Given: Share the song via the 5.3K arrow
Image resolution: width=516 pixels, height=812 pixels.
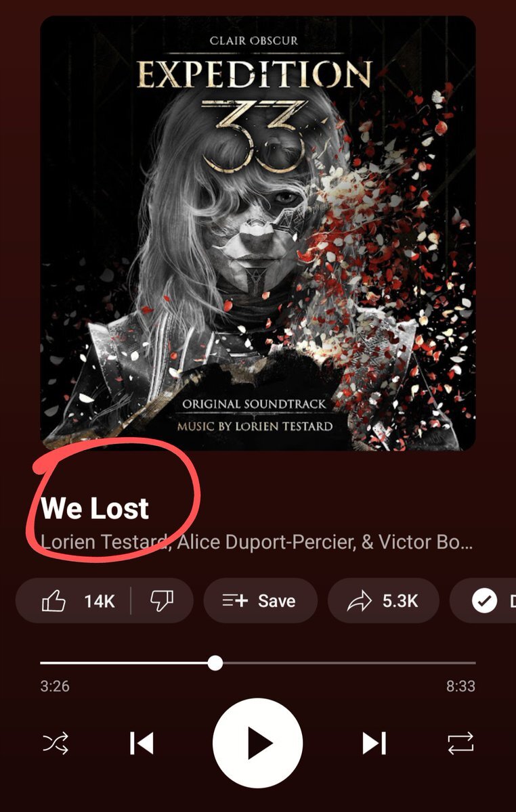Looking at the screenshot, I should [383, 601].
